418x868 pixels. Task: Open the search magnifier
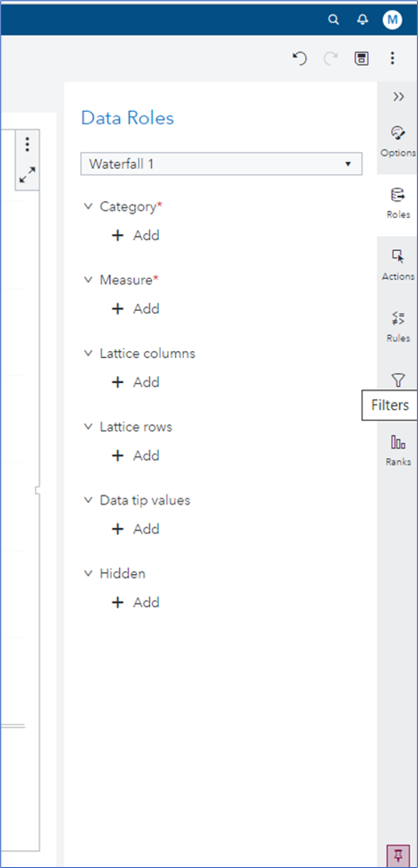334,19
